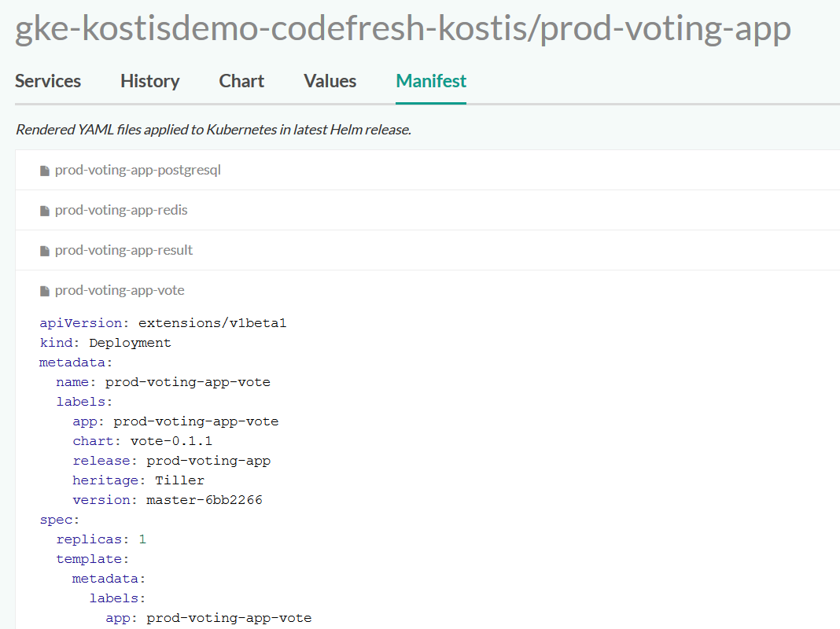
Task: Click the extensions/v1beta1 apiVersion value
Action: coord(207,323)
